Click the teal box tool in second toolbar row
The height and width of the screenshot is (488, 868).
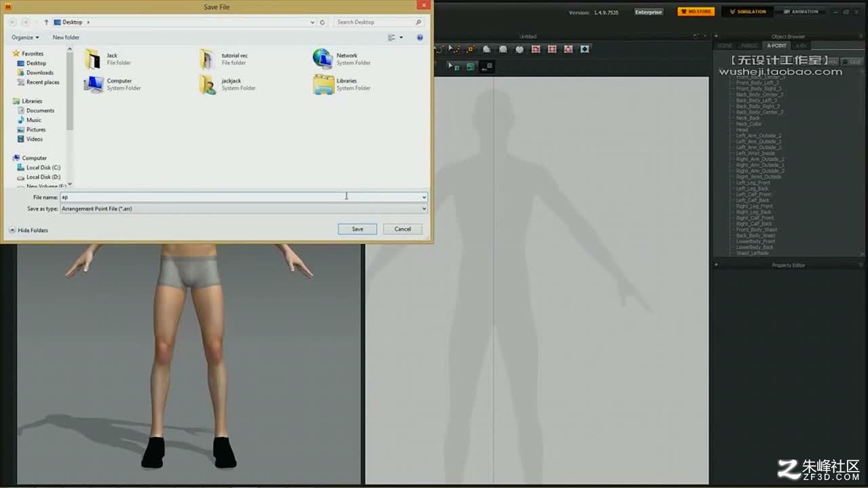coord(470,66)
